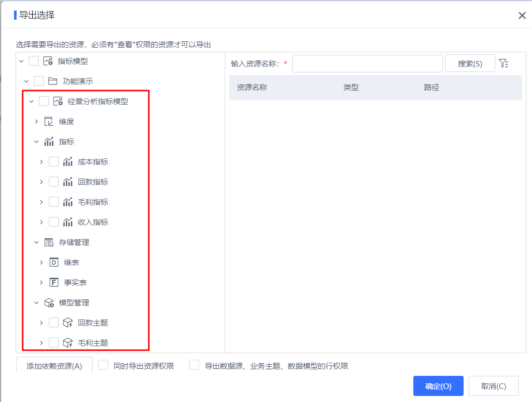The width and height of the screenshot is (532, 402).
Task: Click the 搜索(S) button
Action: point(470,63)
